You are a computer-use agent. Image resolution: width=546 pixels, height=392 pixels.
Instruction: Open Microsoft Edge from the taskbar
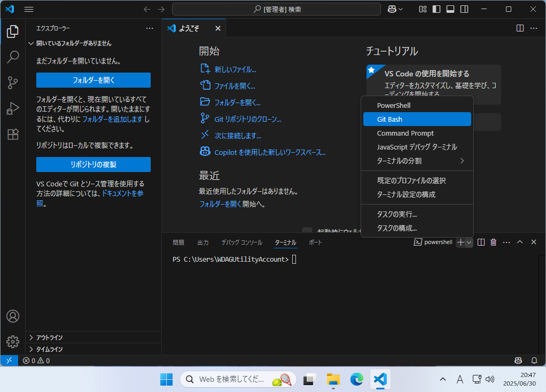click(356, 379)
